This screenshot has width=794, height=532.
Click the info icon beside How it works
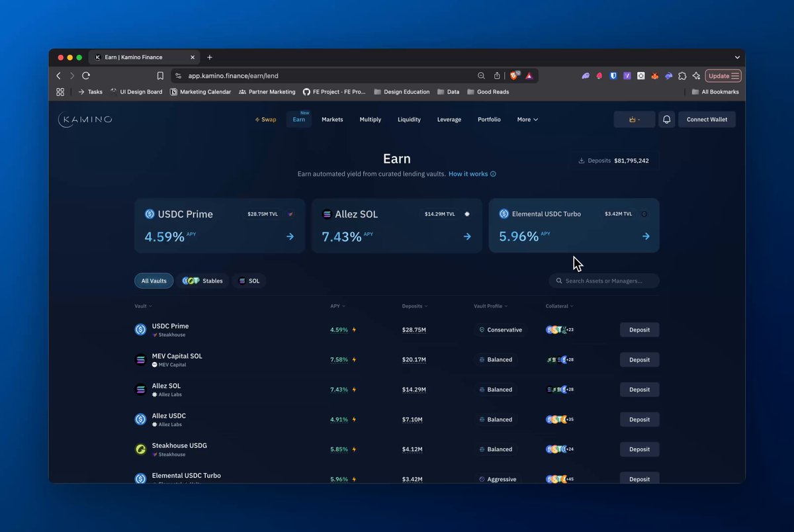(x=493, y=174)
